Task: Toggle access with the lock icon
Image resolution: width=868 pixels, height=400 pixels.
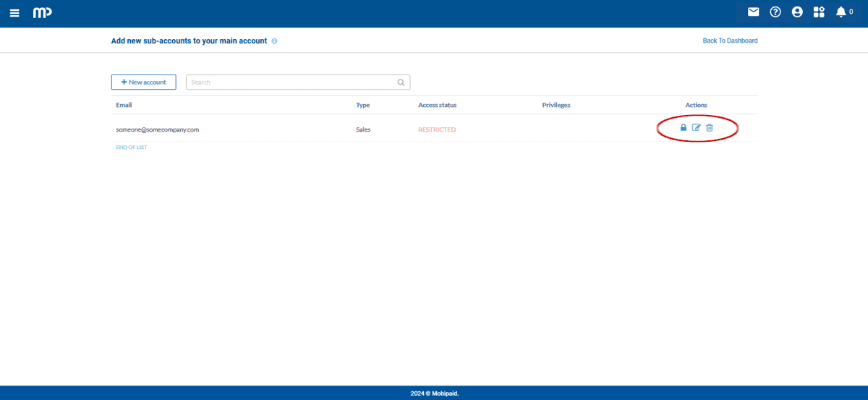Action: tap(684, 128)
